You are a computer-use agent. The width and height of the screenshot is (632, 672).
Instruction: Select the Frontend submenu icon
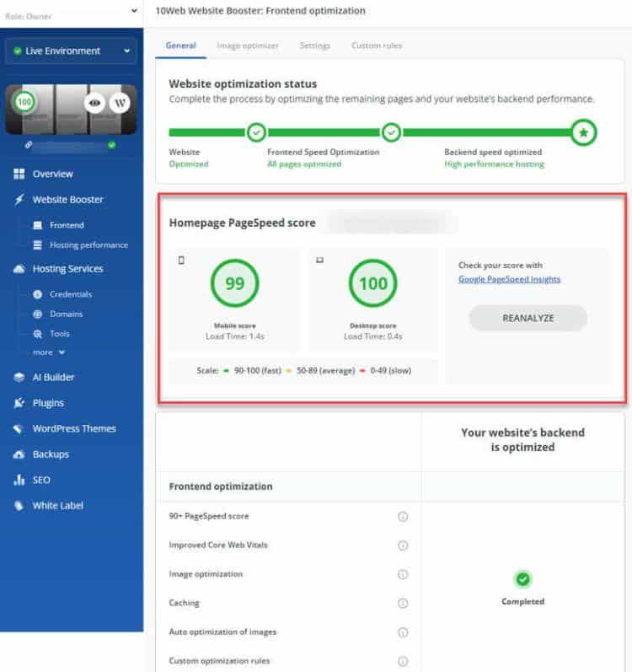[38, 225]
